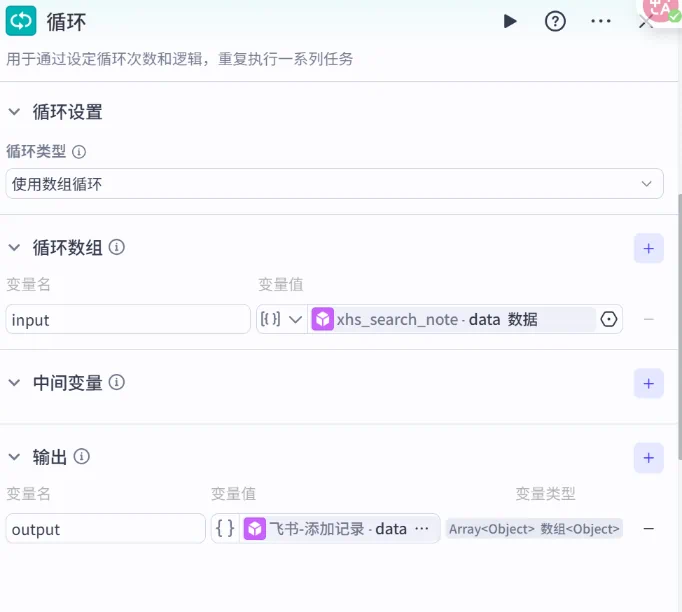
Task: Collapse the 循环设置 section
Action: (14, 112)
